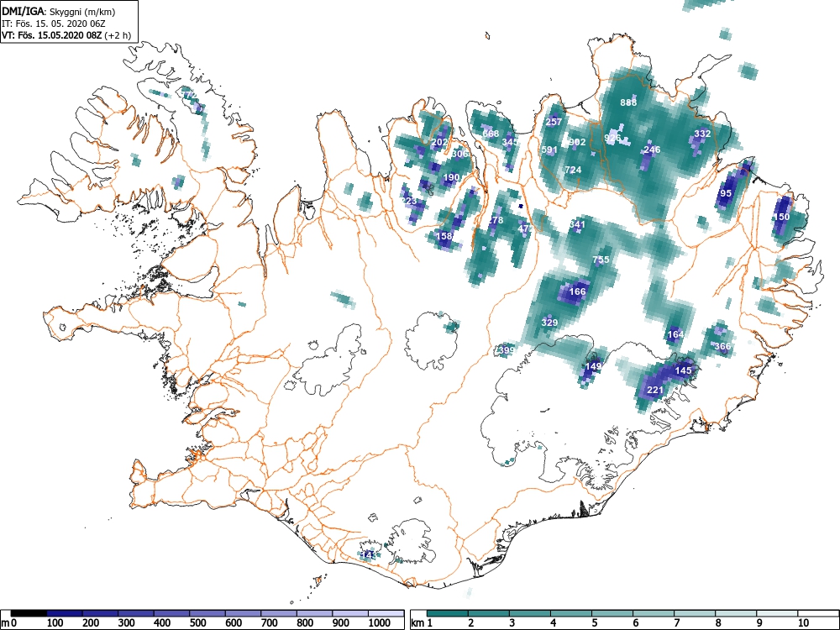Click the dark teal 1–2 km legend swatch
The width and height of the screenshot is (840, 630).
448,613
